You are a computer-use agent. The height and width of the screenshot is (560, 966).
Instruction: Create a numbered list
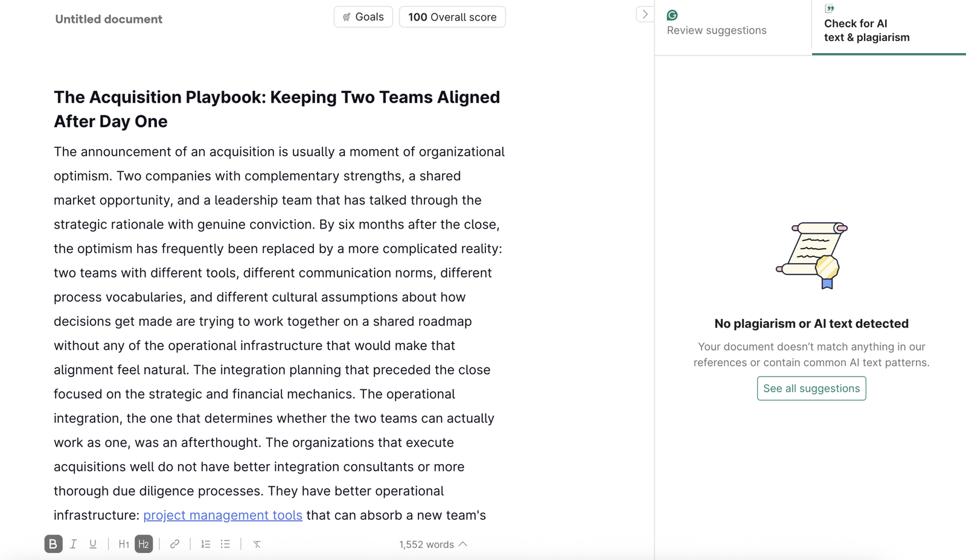click(206, 544)
